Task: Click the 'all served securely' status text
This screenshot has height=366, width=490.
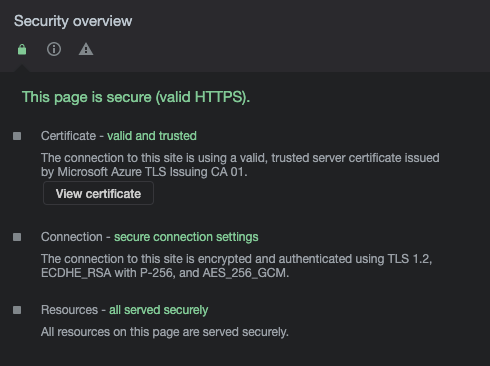Action: click(x=159, y=310)
